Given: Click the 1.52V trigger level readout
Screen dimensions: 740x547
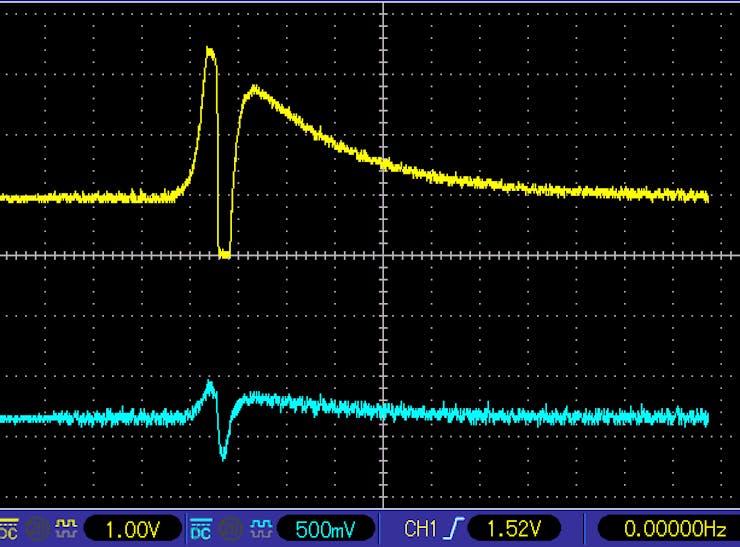Looking at the screenshot, I should pos(514,529).
